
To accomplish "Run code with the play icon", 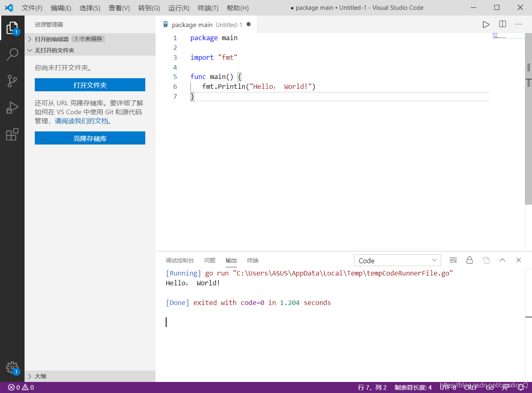I will pos(486,25).
